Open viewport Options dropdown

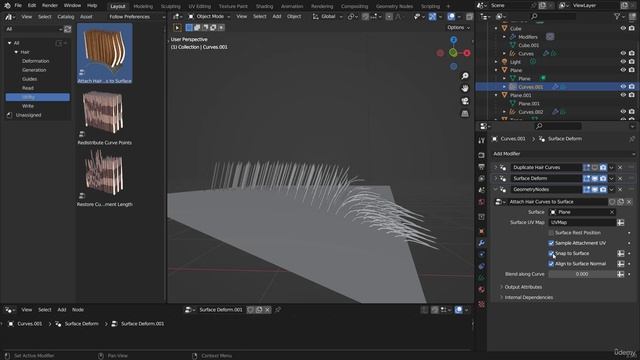click(x=458, y=28)
